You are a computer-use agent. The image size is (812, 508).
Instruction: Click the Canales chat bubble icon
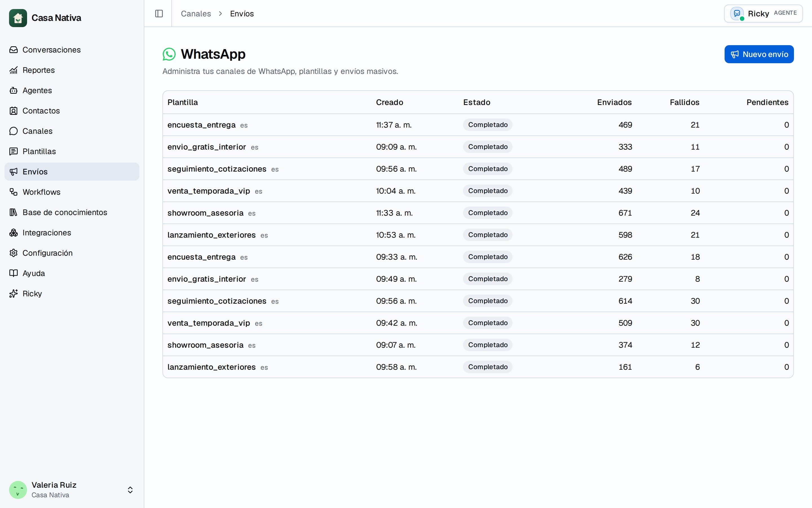pyautogui.click(x=14, y=131)
